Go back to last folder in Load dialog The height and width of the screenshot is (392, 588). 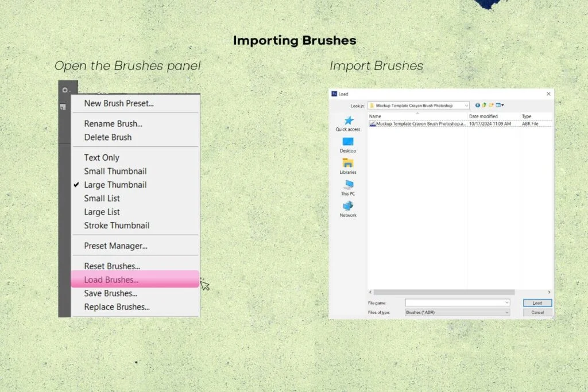[477, 105]
